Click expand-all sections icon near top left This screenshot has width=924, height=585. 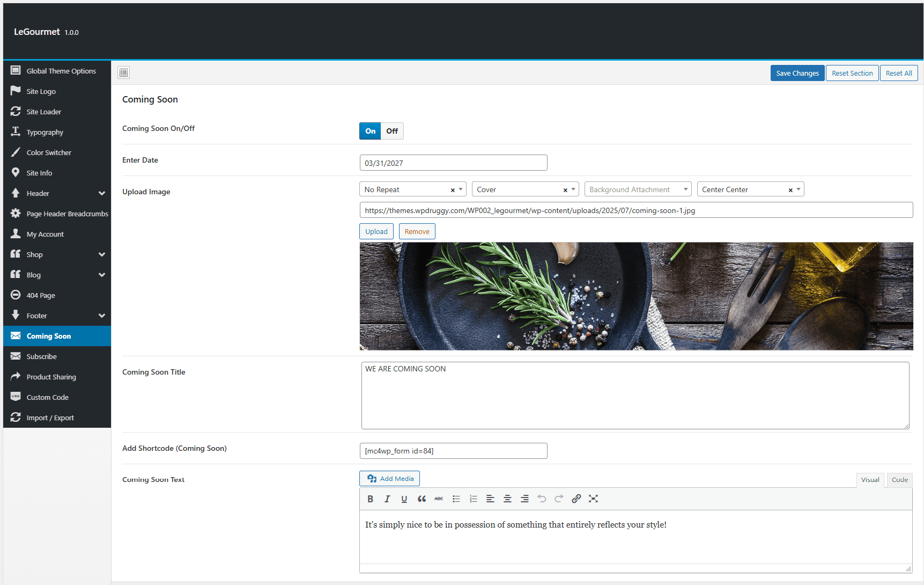124,72
